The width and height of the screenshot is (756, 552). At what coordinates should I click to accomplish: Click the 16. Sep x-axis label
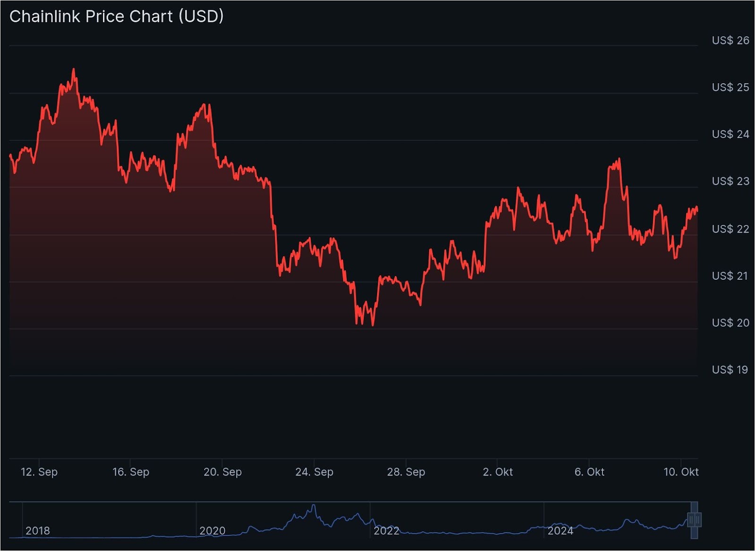131,472
